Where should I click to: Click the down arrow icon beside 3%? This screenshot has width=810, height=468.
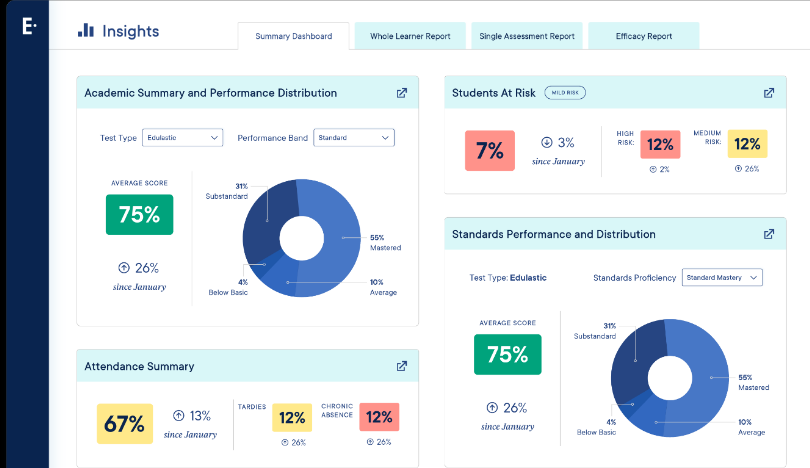click(546, 143)
